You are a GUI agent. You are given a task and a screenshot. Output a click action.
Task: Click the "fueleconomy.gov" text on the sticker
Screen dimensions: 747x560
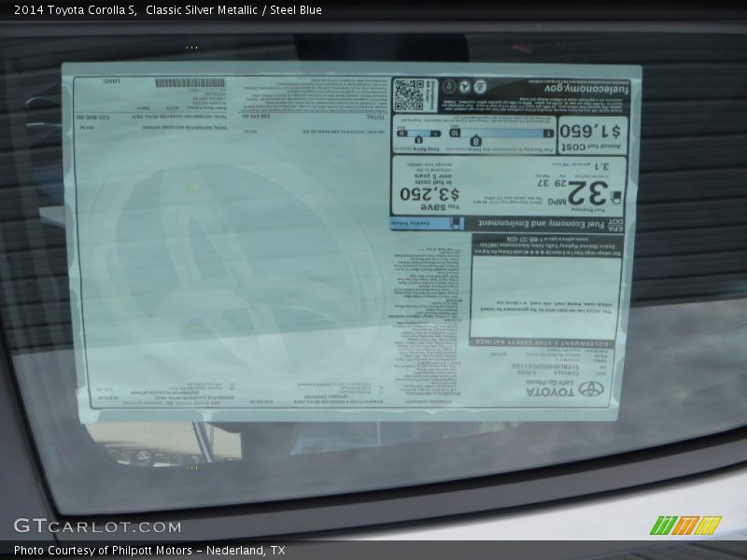pyautogui.click(x=586, y=90)
